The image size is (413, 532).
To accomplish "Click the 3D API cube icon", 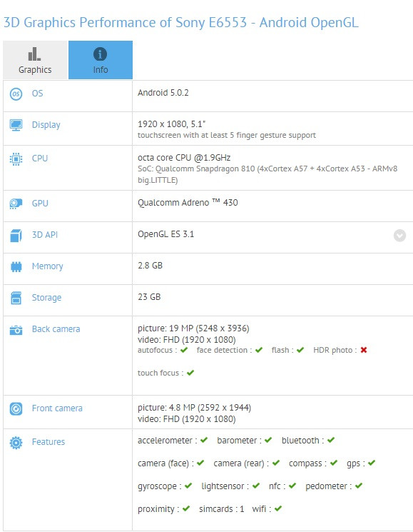I will (16, 236).
